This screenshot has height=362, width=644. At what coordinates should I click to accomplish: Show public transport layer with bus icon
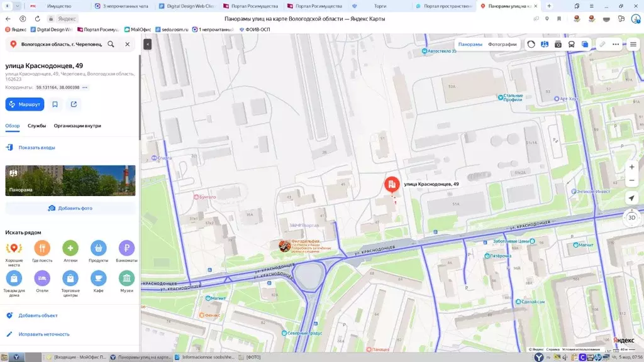(x=571, y=45)
